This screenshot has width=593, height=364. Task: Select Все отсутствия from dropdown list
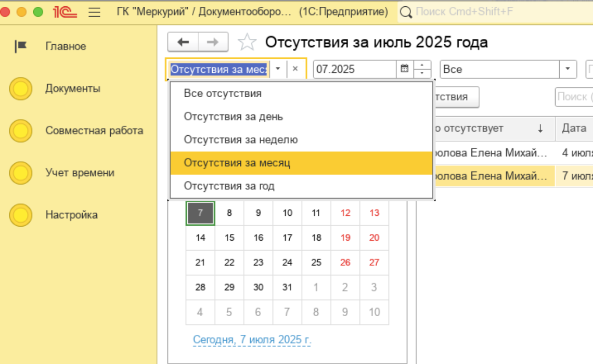coord(223,94)
